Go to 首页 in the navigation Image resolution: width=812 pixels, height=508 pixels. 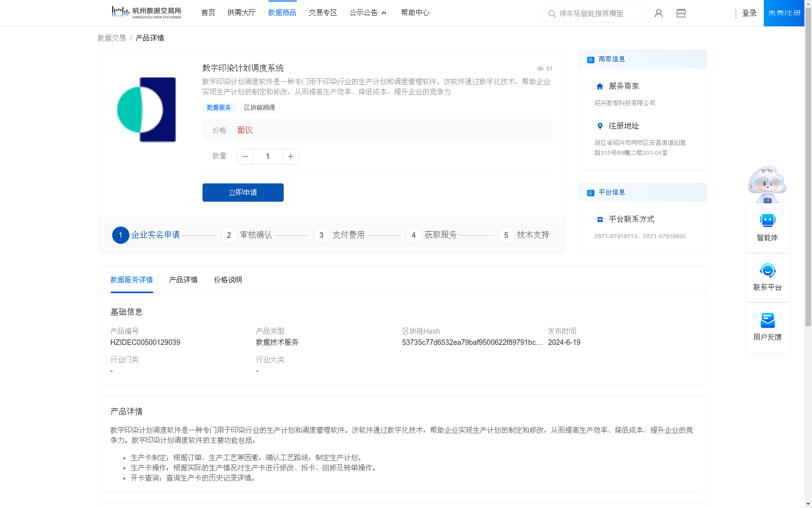pyautogui.click(x=208, y=13)
